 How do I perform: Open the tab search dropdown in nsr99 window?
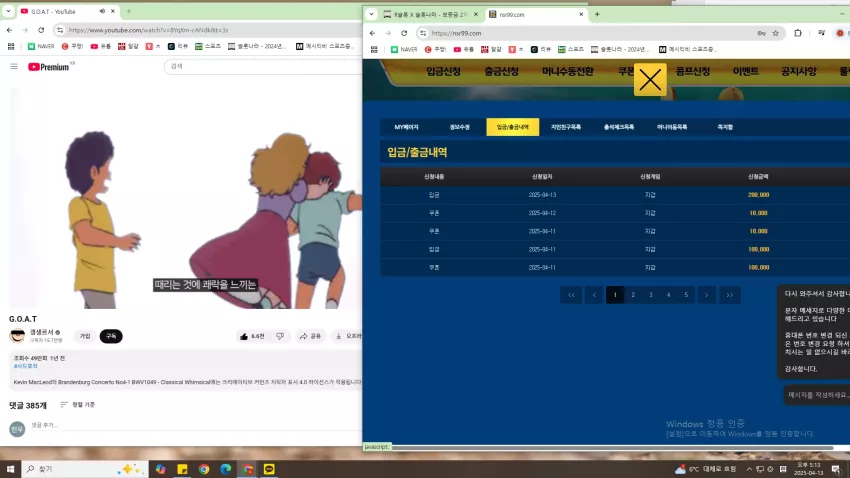click(x=371, y=14)
